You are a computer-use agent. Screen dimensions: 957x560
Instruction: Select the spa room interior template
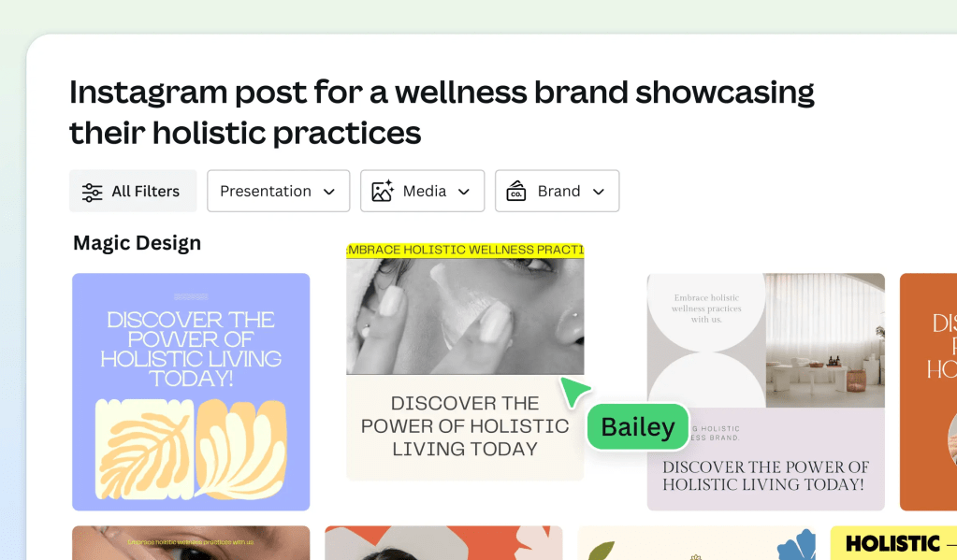pos(765,392)
